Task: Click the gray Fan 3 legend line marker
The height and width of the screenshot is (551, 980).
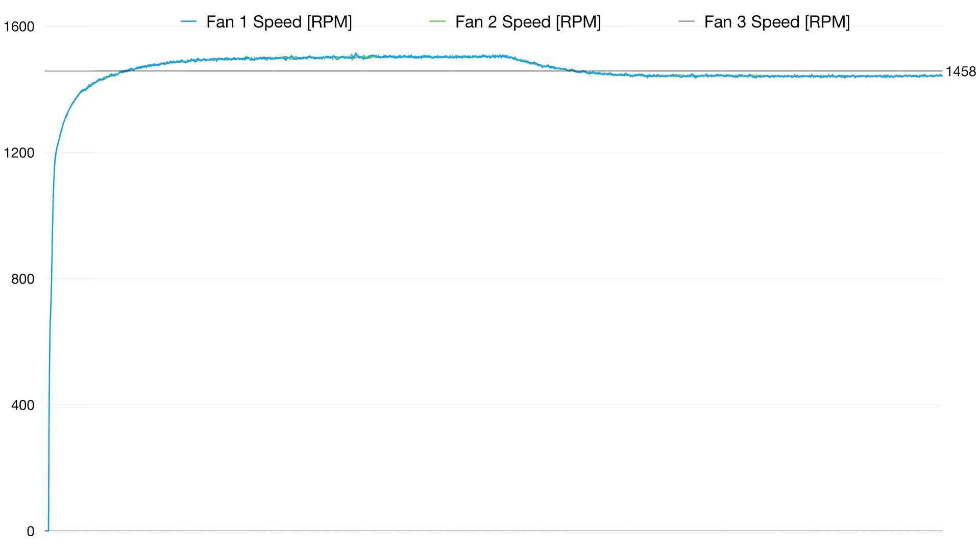Action: (x=687, y=22)
